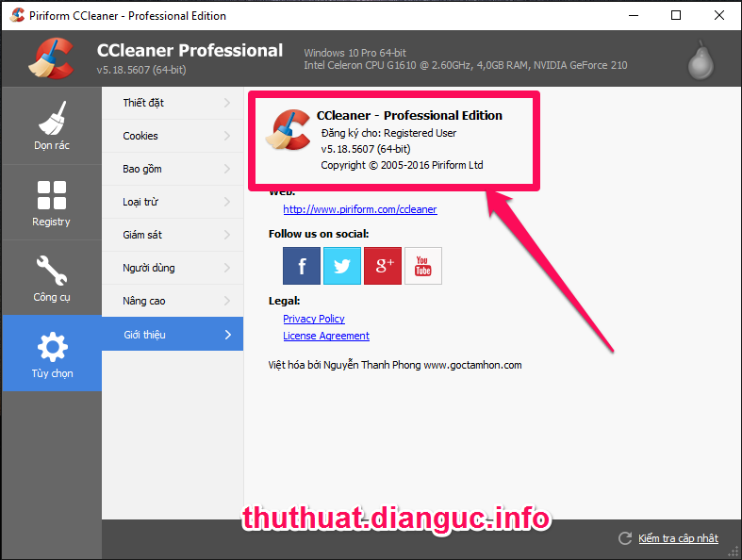Click the chevron next to Cookies
This screenshot has height=560, width=742.
click(227, 136)
